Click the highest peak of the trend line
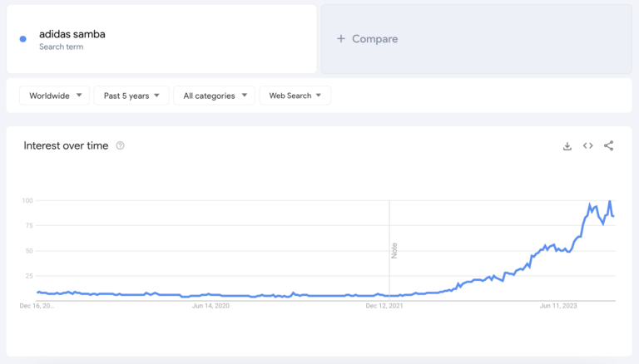639x364 pixels. tap(610, 202)
